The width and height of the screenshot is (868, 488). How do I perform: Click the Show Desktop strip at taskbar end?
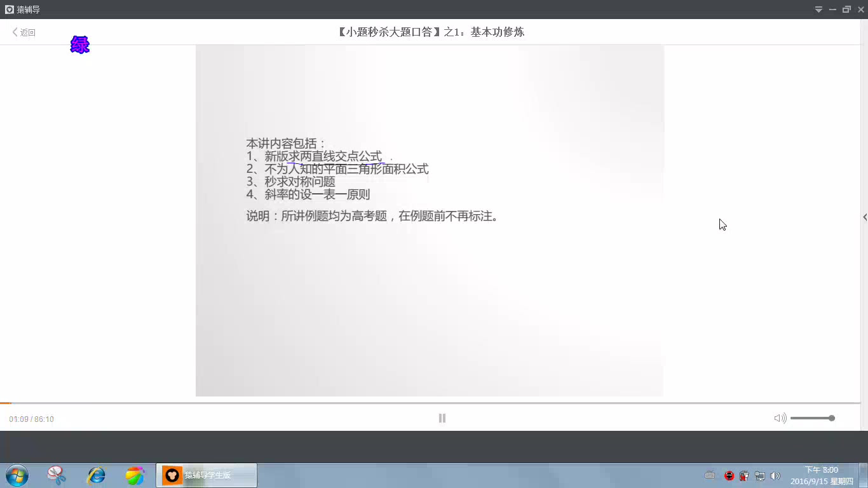point(864,475)
